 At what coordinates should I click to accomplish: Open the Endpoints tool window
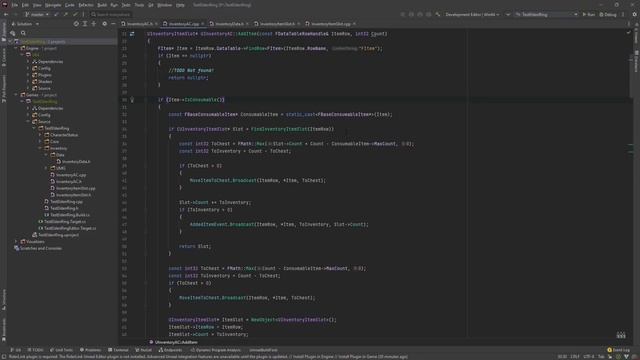coord(170,350)
